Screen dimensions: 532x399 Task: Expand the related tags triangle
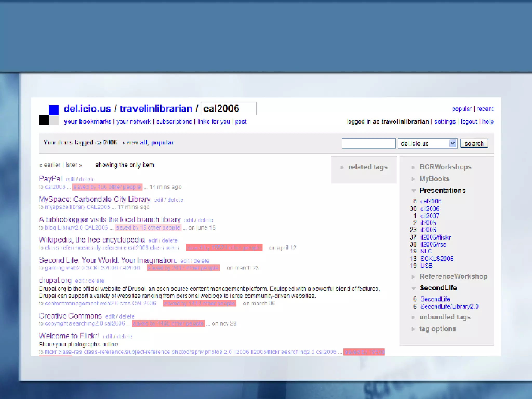[342, 168]
